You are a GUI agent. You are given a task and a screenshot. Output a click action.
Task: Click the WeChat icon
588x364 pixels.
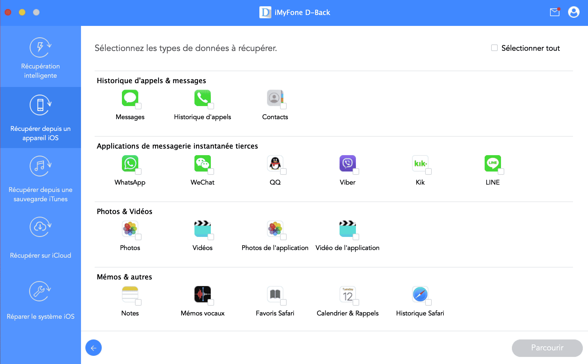(x=203, y=163)
